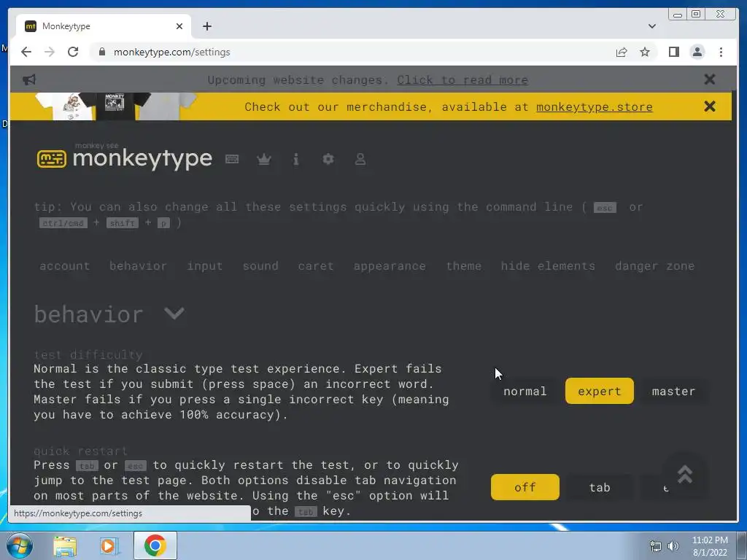The height and width of the screenshot is (560, 747).
Task: Jump to the behavior settings section
Action: 138,265
